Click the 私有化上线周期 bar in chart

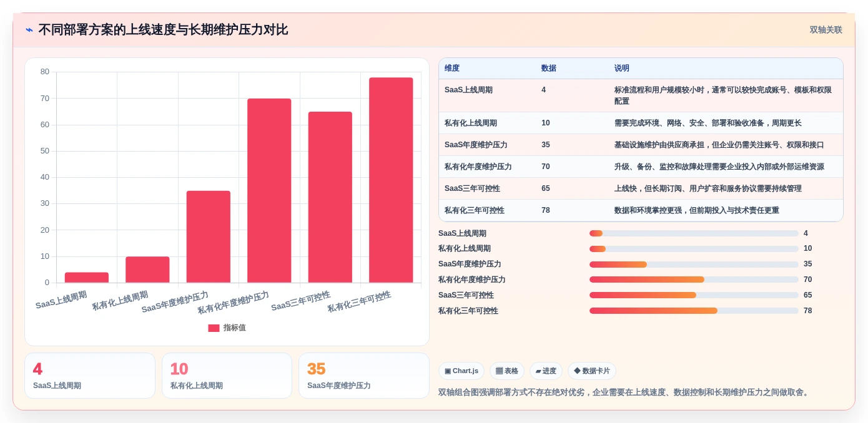(x=147, y=270)
